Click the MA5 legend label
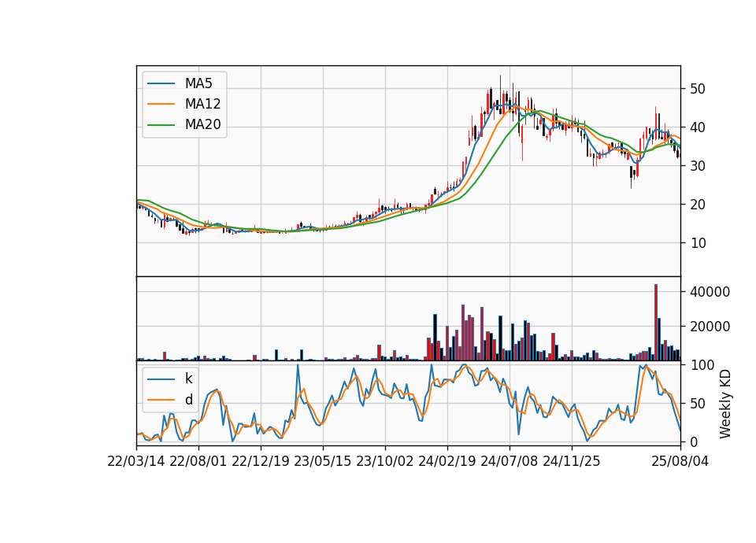The height and width of the screenshot is (543, 756). click(198, 83)
